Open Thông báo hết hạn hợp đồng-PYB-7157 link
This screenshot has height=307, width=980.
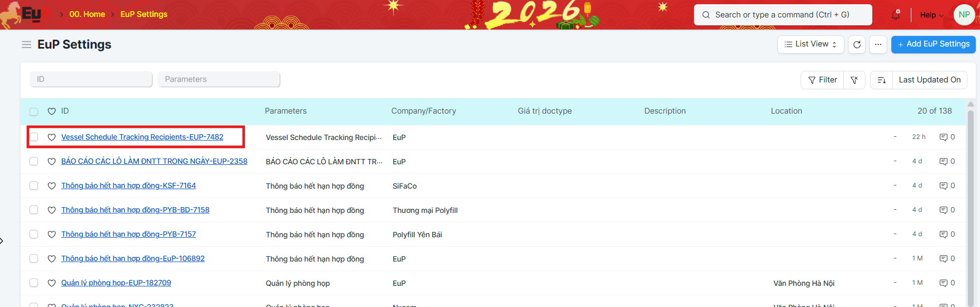(128, 234)
